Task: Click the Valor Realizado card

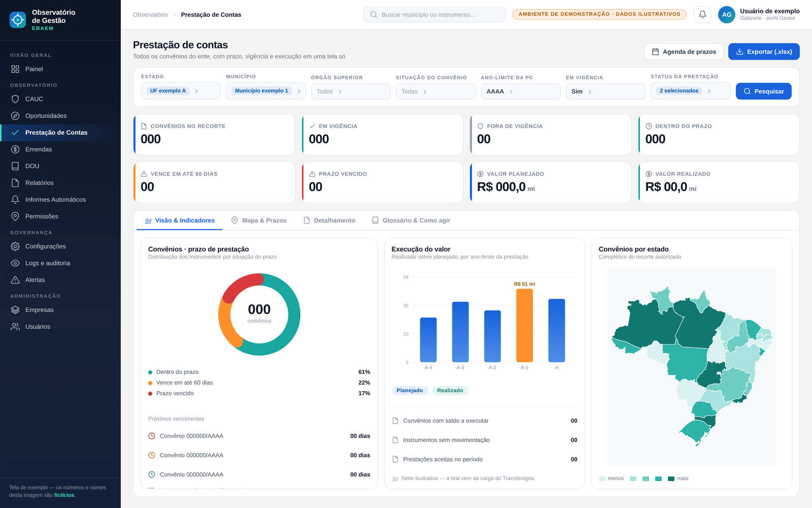Action: click(719, 182)
